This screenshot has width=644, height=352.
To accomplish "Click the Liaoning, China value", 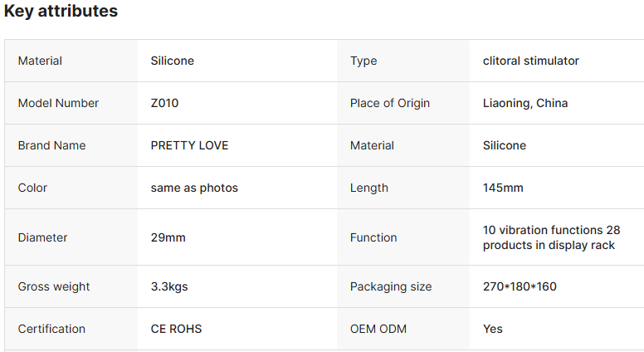I will point(525,103).
